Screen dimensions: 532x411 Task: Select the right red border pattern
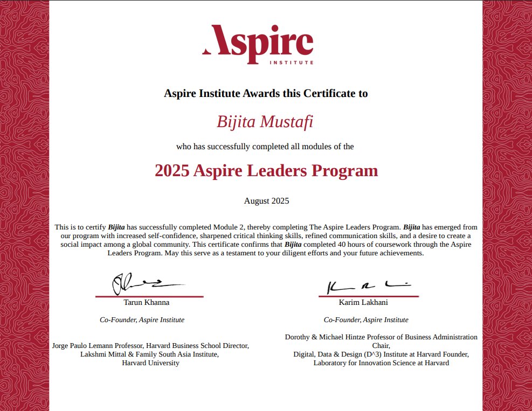click(507, 205)
